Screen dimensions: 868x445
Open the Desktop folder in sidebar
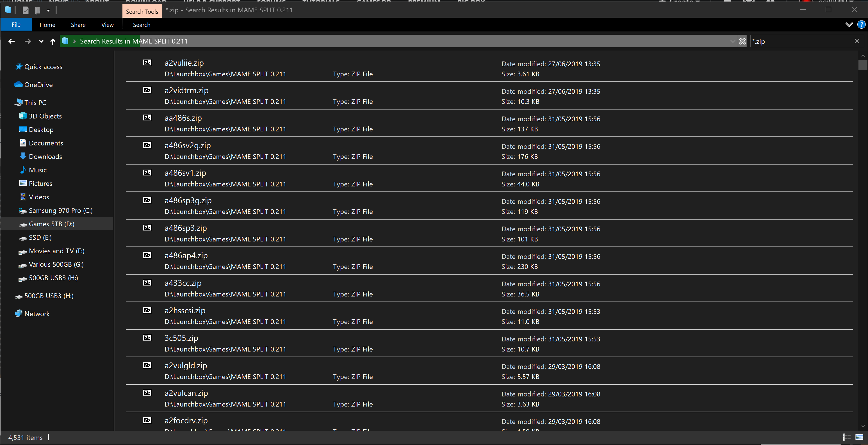pos(41,129)
